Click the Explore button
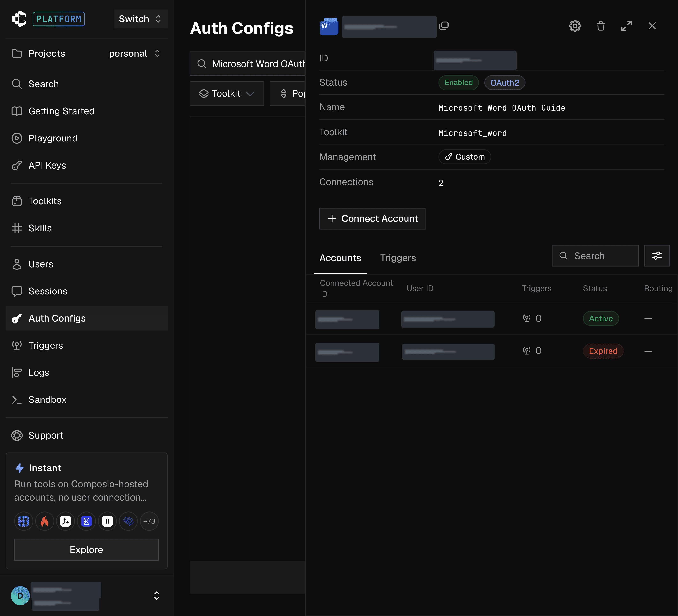 (86, 549)
